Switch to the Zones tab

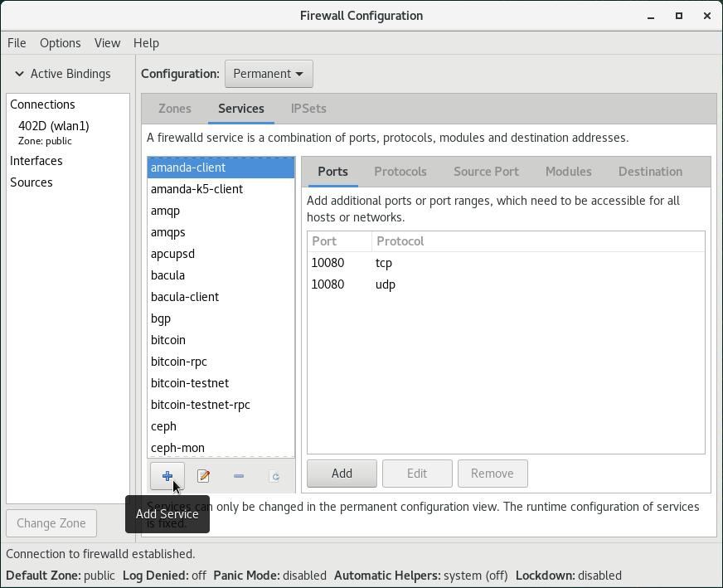[175, 109]
